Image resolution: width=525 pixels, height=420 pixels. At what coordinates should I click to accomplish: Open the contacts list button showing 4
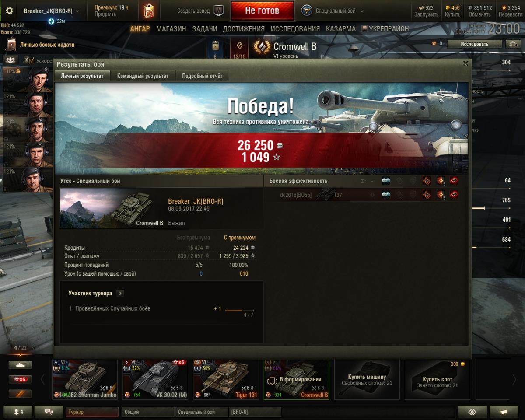tap(18, 412)
